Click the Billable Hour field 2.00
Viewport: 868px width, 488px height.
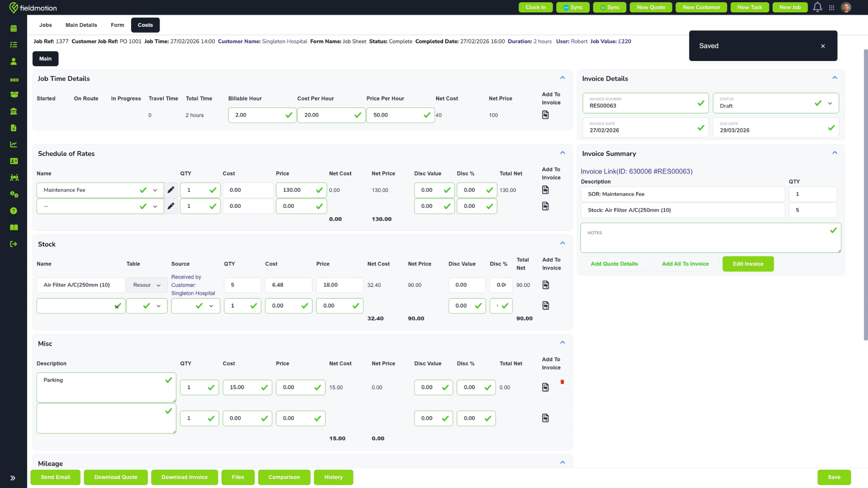click(x=262, y=115)
